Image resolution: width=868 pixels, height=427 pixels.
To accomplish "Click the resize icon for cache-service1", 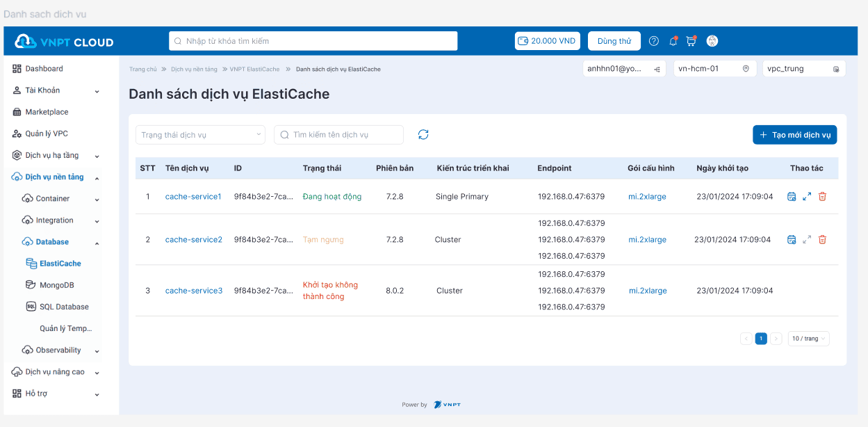I will click(x=807, y=197).
